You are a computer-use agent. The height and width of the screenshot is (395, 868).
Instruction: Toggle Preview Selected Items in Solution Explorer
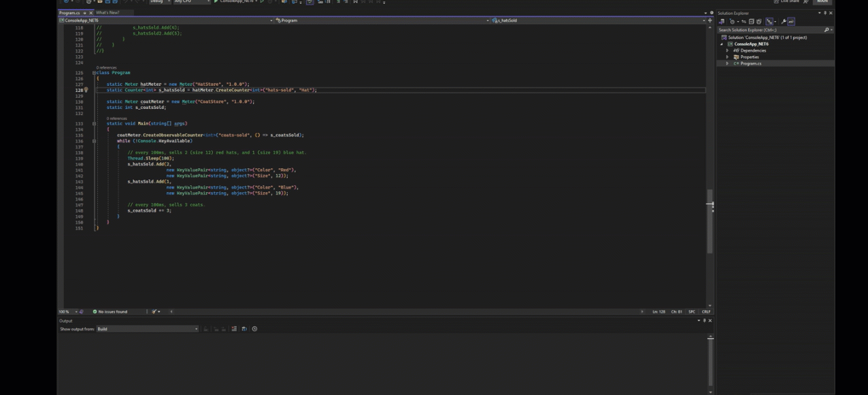pyautogui.click(x=769, y=22)
